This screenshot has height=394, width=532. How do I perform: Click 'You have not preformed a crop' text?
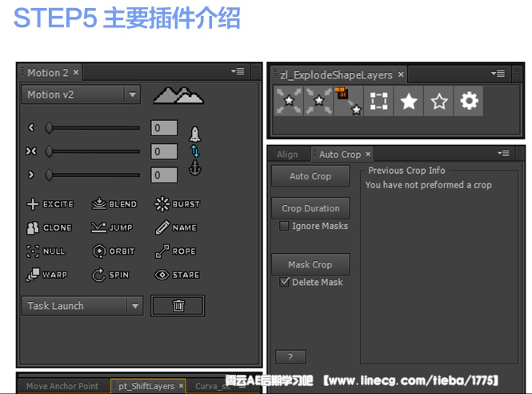coord(428,185)
